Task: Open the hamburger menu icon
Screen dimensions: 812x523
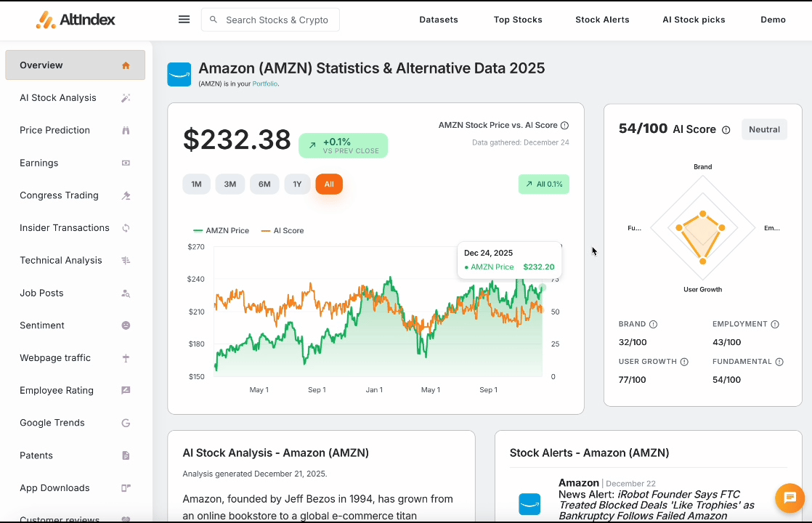Action: click(x=184, y=20)
